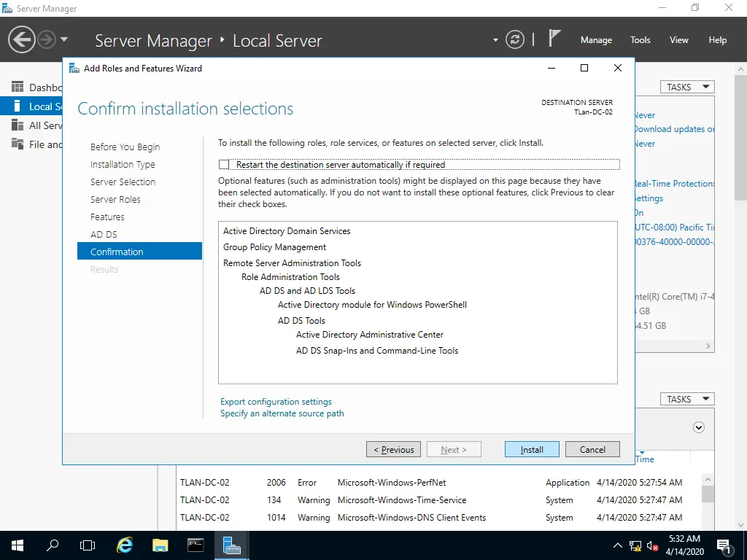The image size is (747, 560).
Task: Select the All Servers sidebar icon
Action: tap(18, 125)
